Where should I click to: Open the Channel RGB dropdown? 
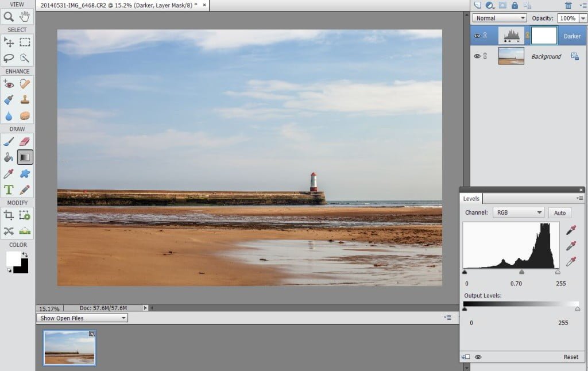[x=519, y=212]
